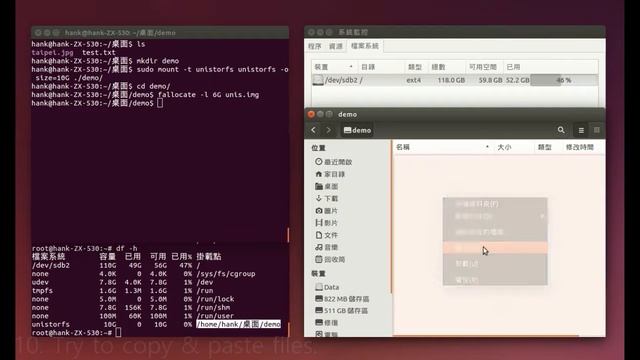Sort system monitor by 類型 column
This screenshot has height=360, width=640.
pos(416,67)
